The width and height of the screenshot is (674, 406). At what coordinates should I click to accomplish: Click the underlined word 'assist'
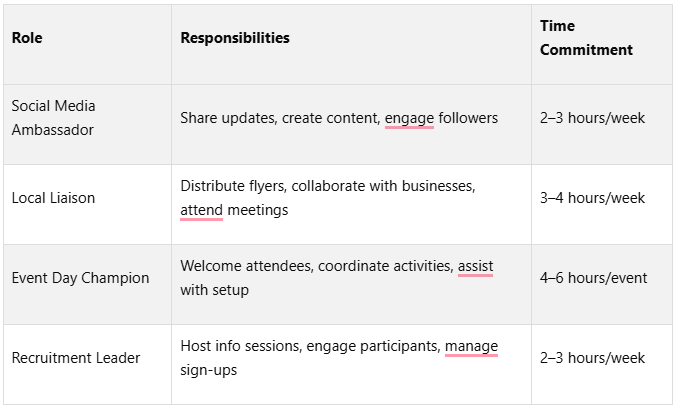(475, 266)
